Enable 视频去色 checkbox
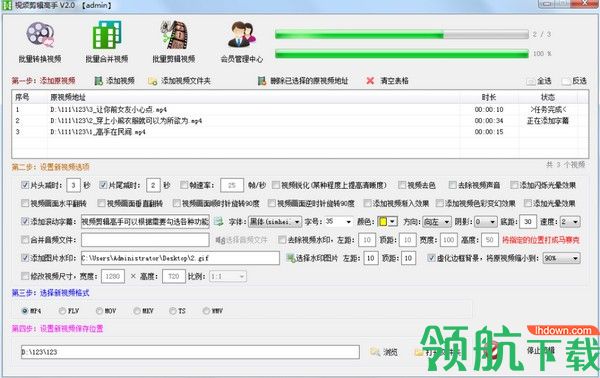 pos(402,185)
